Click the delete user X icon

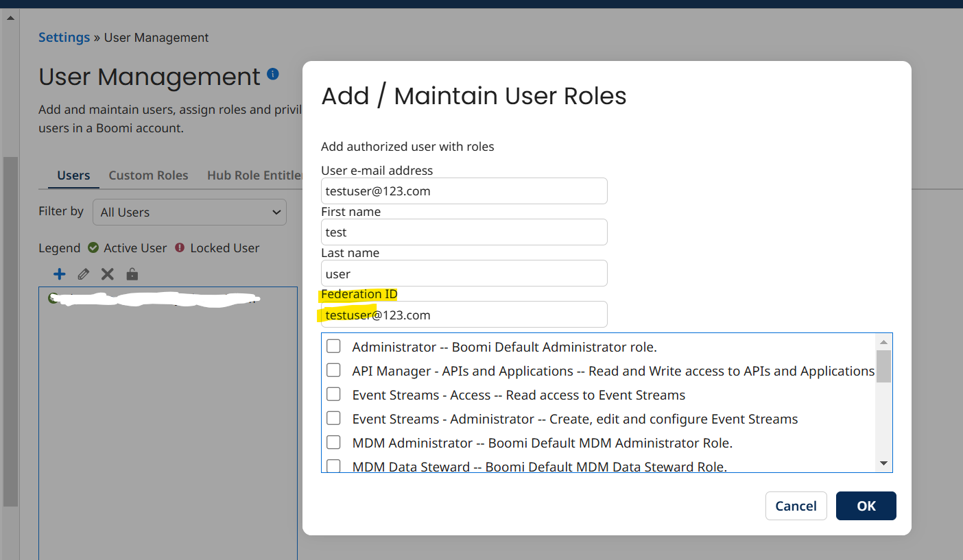pyautogui.click(x=108, y=274)
